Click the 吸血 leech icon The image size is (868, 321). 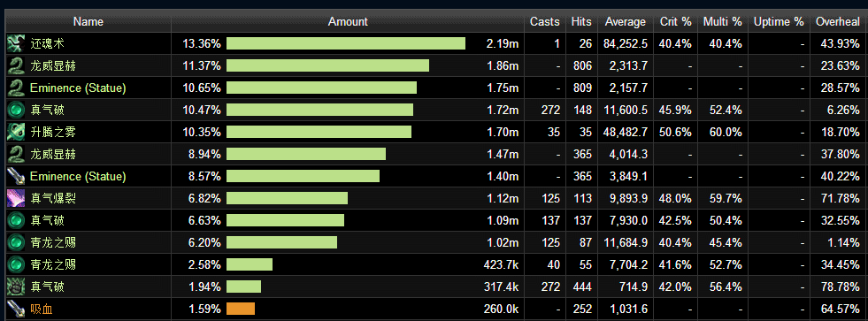[x=16, y=309]
